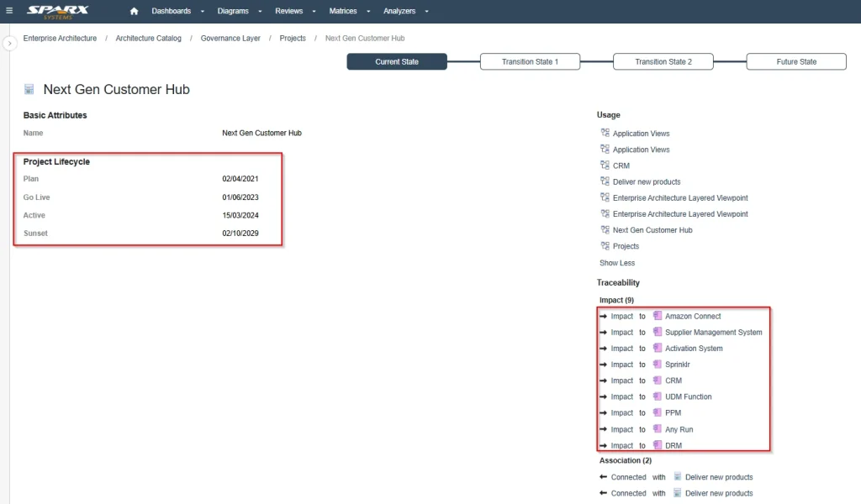Click the Next Gen Customer Hub diagram icon
Image resolution: width=861 pixels, height=504 pixels.
(605, 230)
